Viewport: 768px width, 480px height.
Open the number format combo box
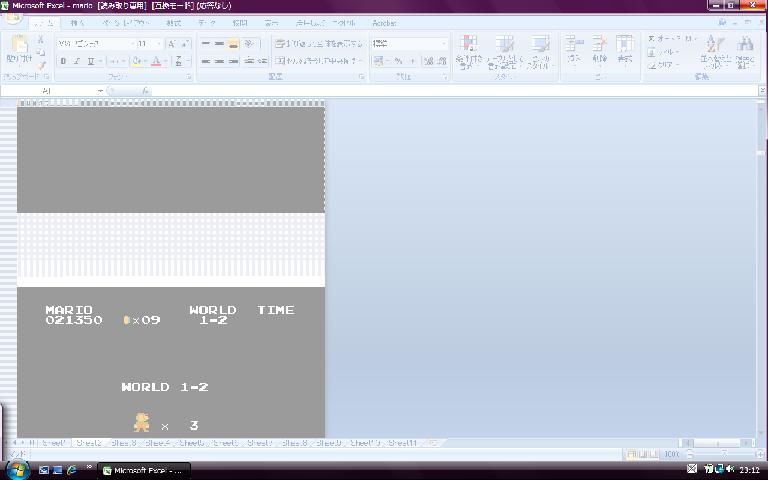[x=409, y=44]
